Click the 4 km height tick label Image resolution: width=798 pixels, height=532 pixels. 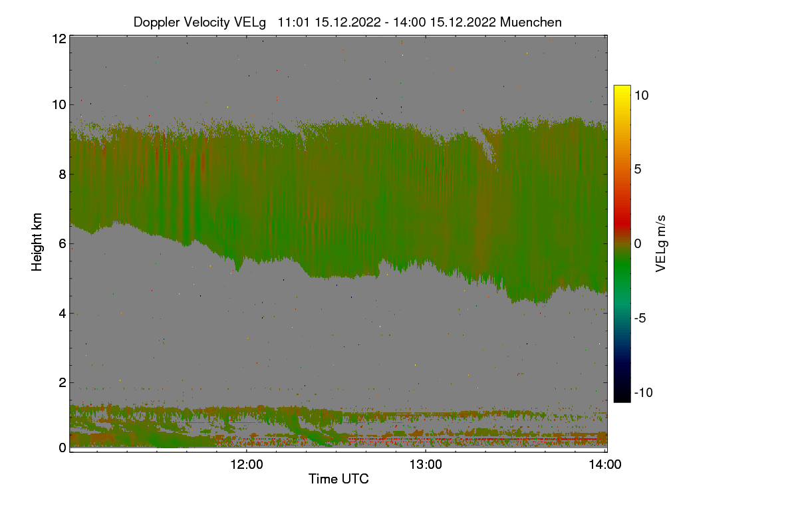tap(63, 313)
